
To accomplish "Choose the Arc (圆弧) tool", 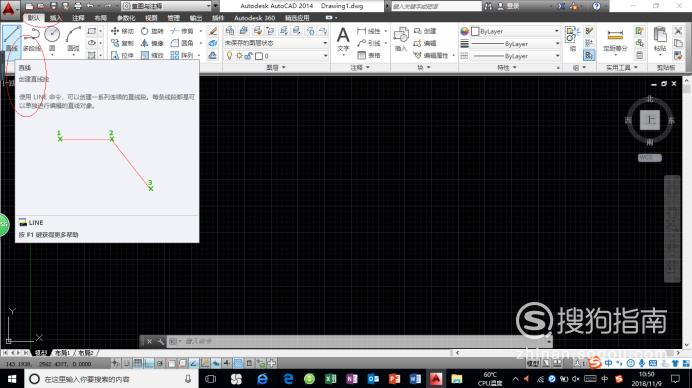I will tap(73, 38).
